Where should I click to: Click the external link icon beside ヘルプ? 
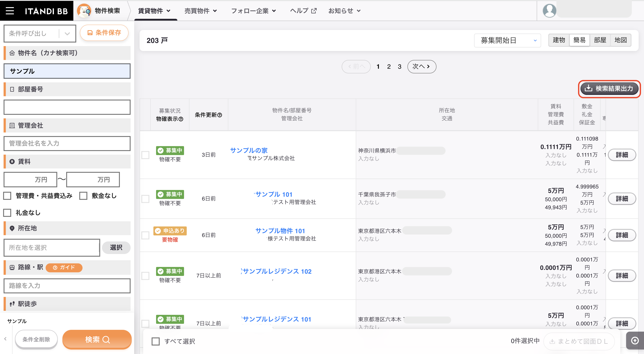314,11
